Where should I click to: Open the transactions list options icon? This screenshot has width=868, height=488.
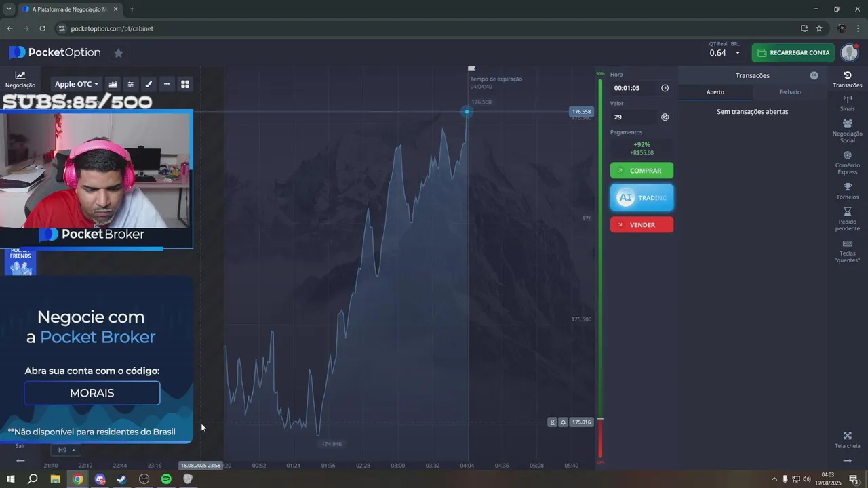tap(814, 75)
